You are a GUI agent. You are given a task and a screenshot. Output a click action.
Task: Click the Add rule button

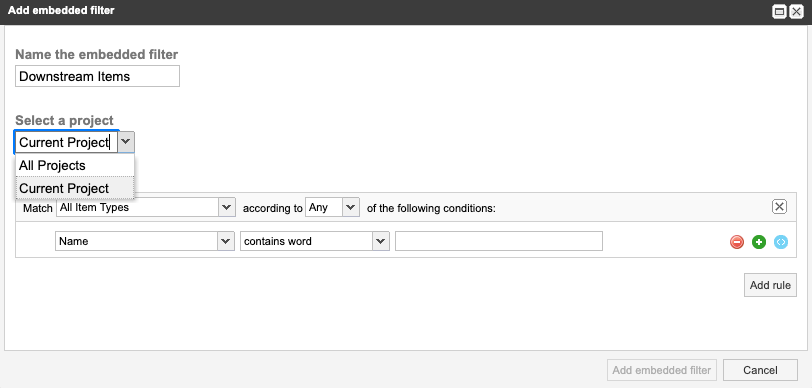770,285
